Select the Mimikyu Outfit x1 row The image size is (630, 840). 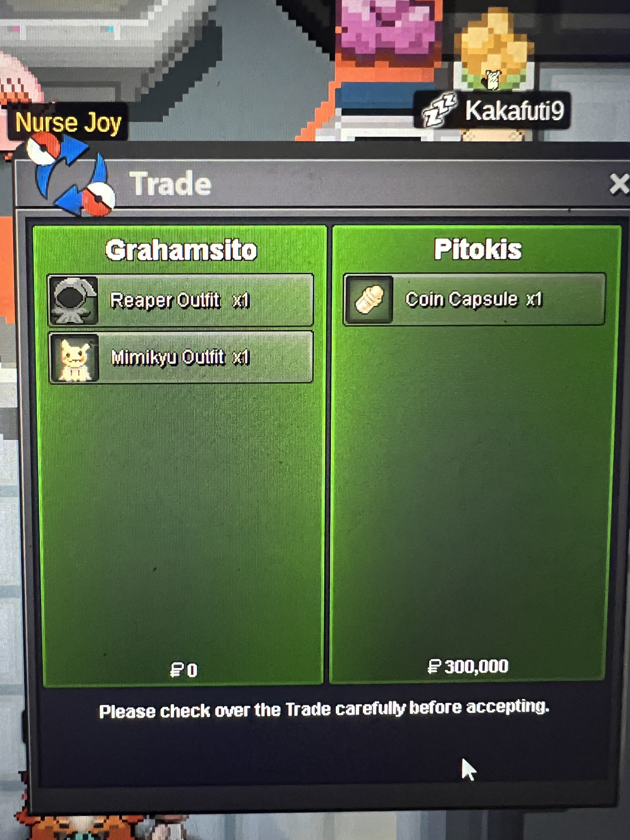(x=181, y=357)
